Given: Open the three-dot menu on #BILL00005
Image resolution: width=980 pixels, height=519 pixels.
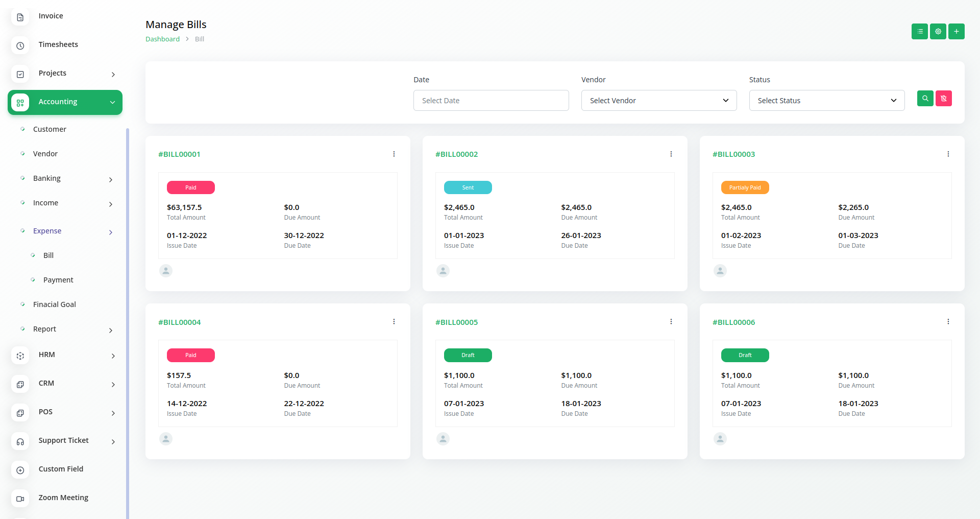Looking at the screenshot, I should [x=671, y=322].
